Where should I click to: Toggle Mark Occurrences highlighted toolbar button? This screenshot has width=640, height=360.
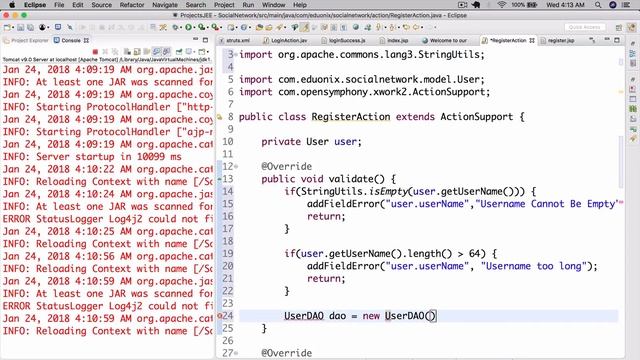tap(304, 27)
